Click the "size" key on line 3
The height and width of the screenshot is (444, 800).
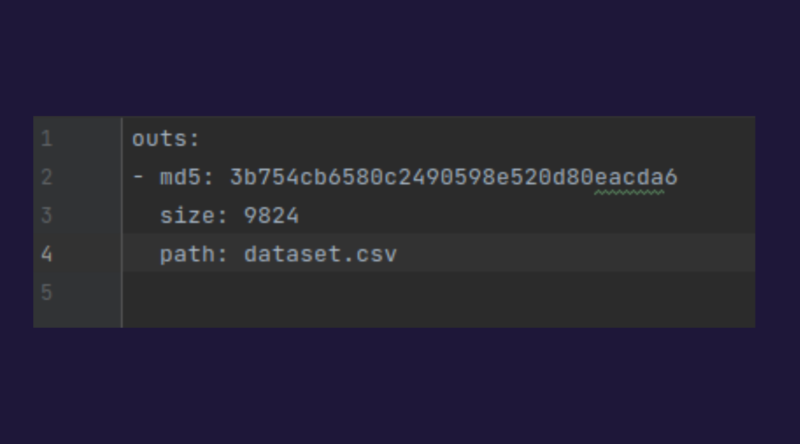click(x=187, y=215)
